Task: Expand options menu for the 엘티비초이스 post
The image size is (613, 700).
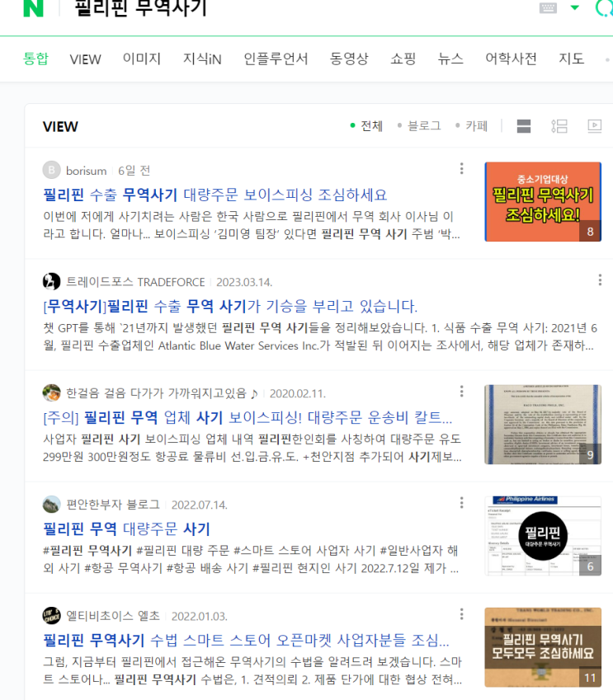Action: coord(461,614)
